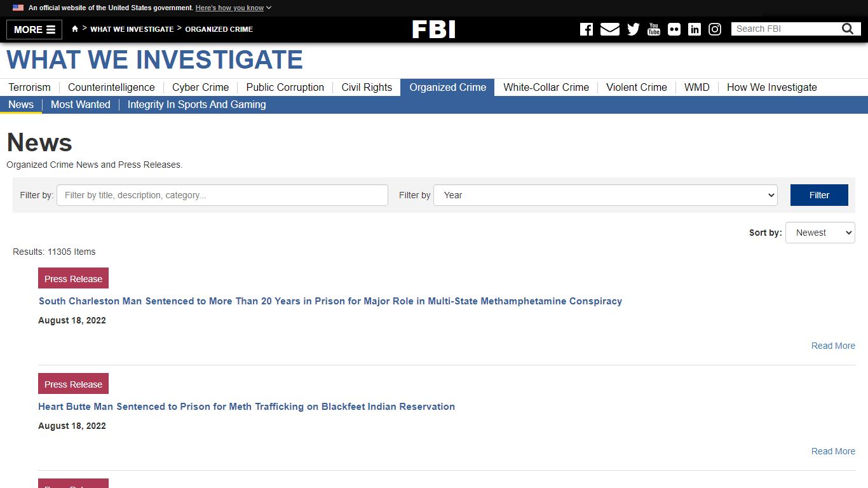Click Read More for Heart Butte article
The image size is (868, 488).
tap(833, 451)
